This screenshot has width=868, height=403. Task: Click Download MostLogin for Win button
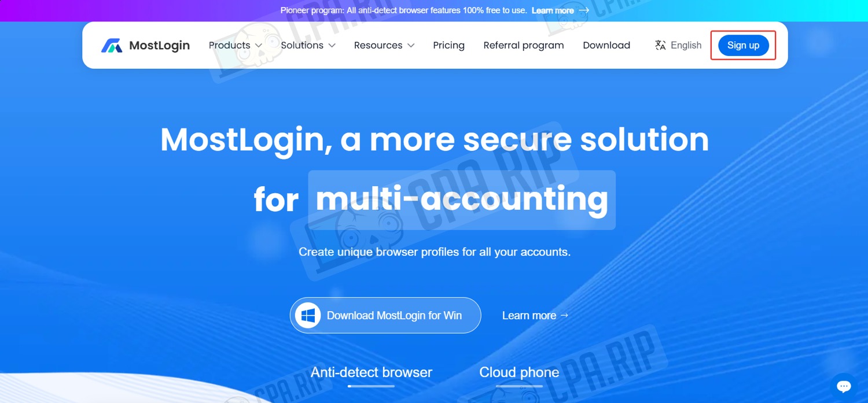(385, 315)
